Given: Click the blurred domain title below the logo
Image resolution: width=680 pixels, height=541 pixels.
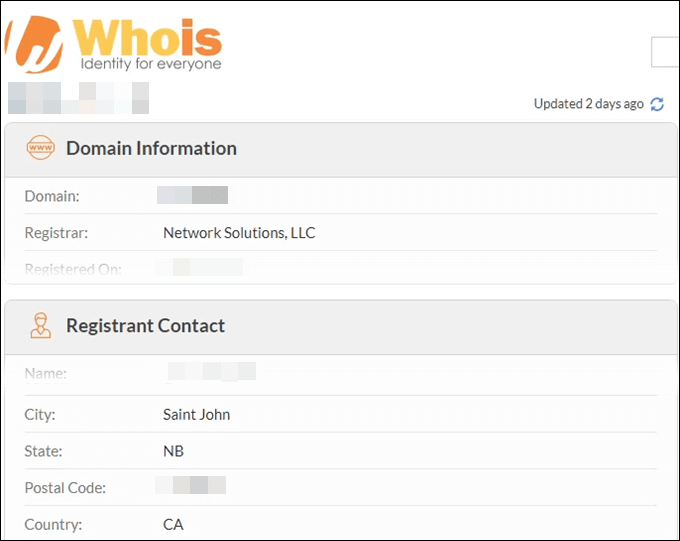Looking at the screenshot, I should (78, 98).
